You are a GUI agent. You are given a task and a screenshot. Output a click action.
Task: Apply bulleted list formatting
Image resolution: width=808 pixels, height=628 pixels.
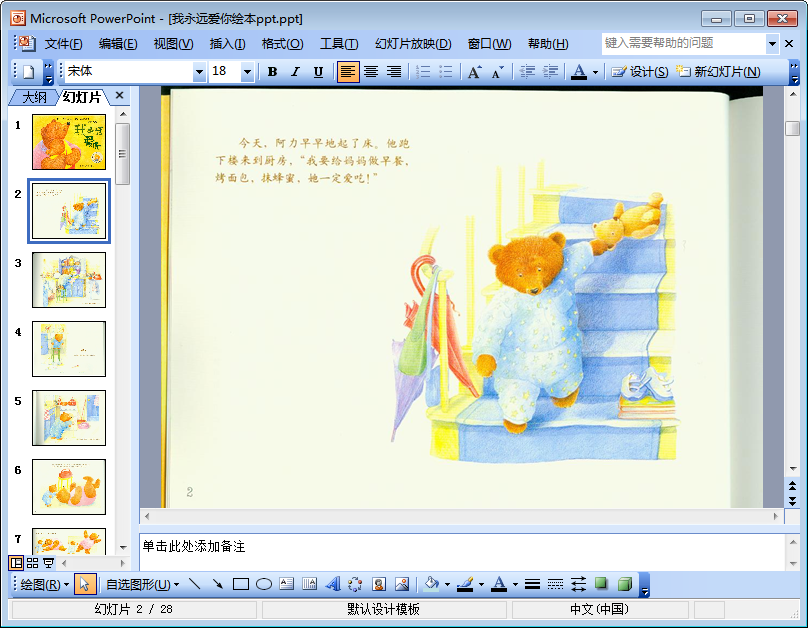(x=446, y=72)
